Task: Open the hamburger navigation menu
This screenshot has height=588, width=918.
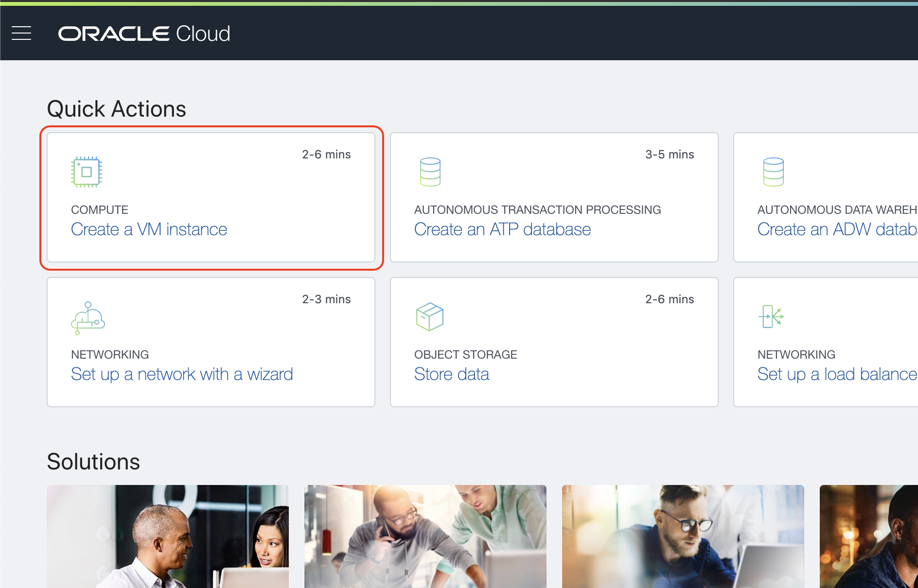Action: pos(21,33)
